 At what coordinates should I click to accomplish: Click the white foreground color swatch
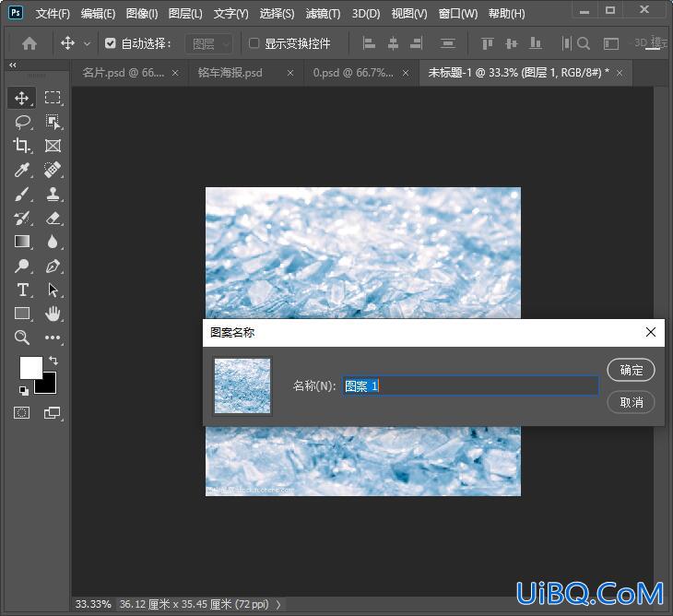(x=31, y=367)
